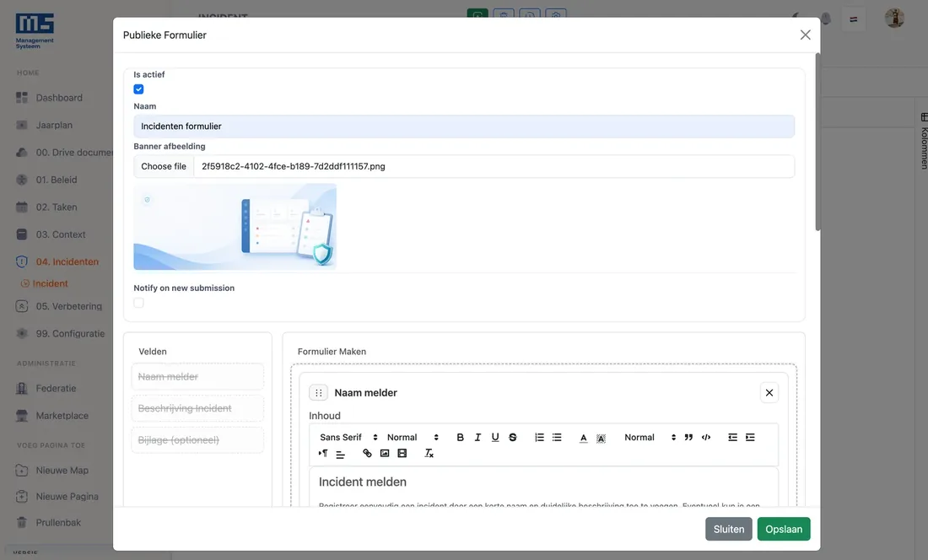Click the Management Systeem logo
Viewport: 928px width, 560px height.
[35, 30]
